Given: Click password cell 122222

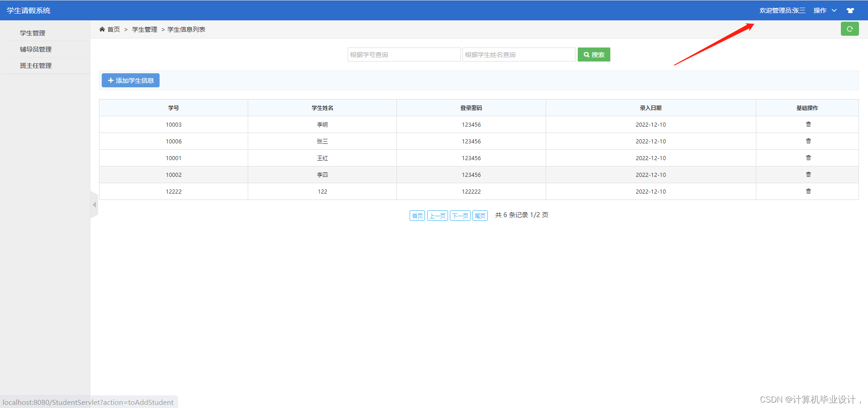Looking at the screenshot, I should 471,192.
